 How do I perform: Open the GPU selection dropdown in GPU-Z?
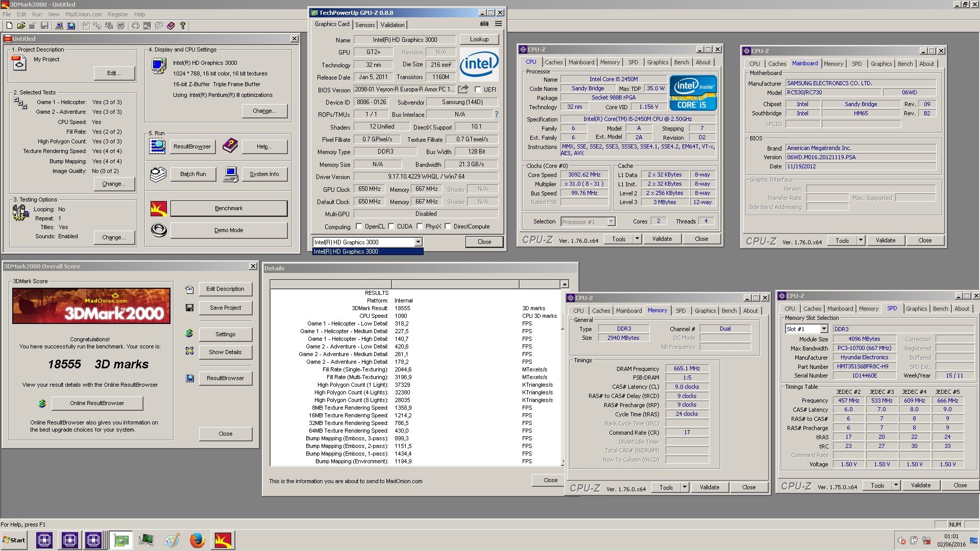click(x=418, y=242)
